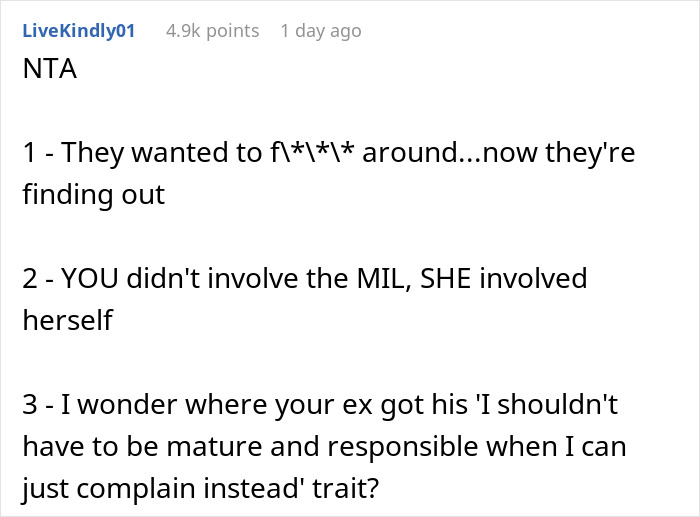Click the capitalized word YOU in point two
700x517 pixels.
click(89, 279)
